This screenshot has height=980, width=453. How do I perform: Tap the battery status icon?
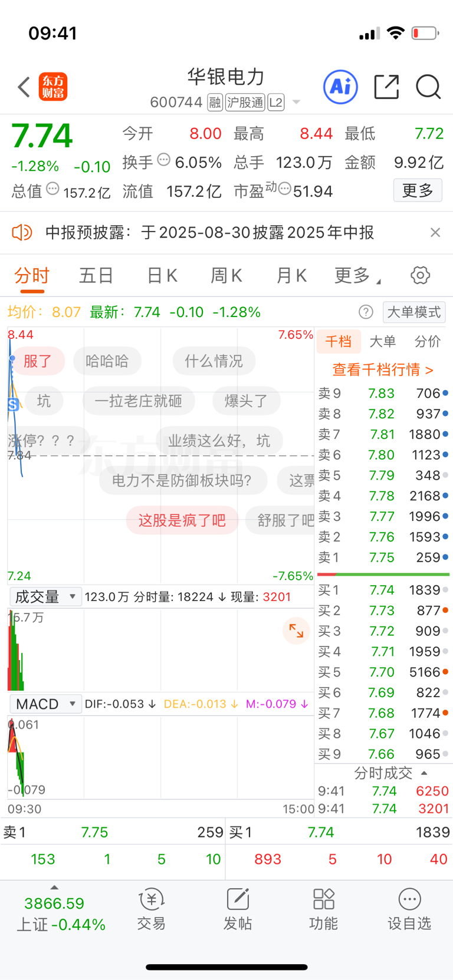425,33
